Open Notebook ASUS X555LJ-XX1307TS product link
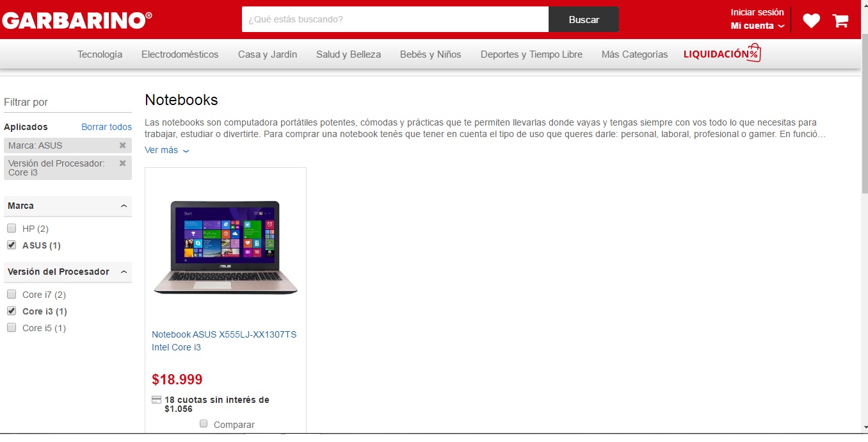The image size is (868, 442). 224,341
